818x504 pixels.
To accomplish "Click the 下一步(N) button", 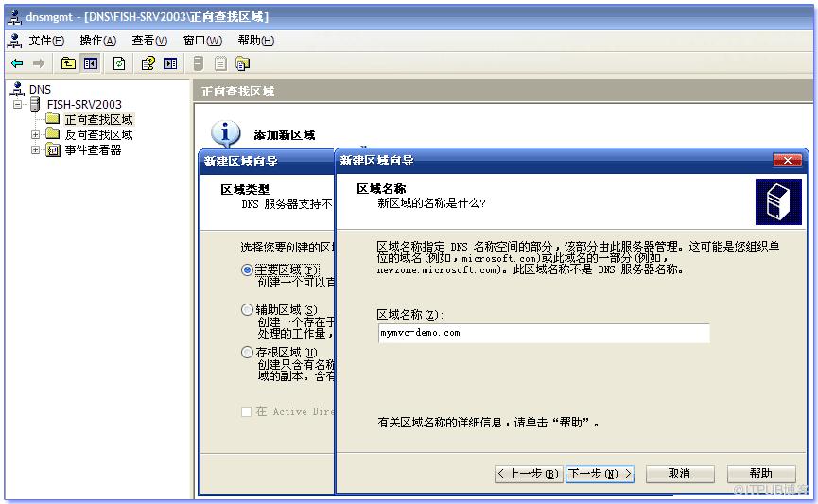I will pyautogui.click(x=600, y=474).
